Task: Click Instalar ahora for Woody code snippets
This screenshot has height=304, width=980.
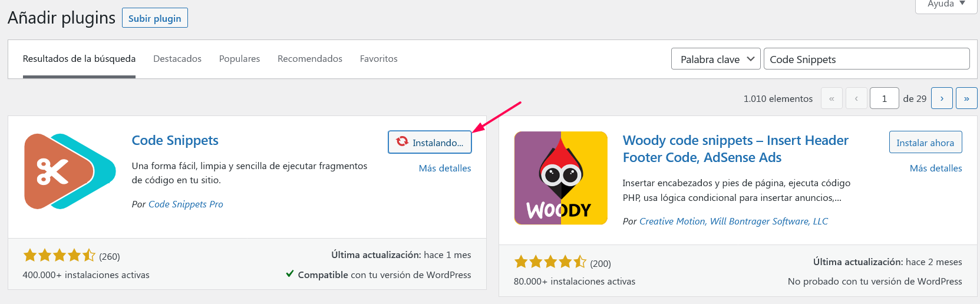Action: coord(925,143)
